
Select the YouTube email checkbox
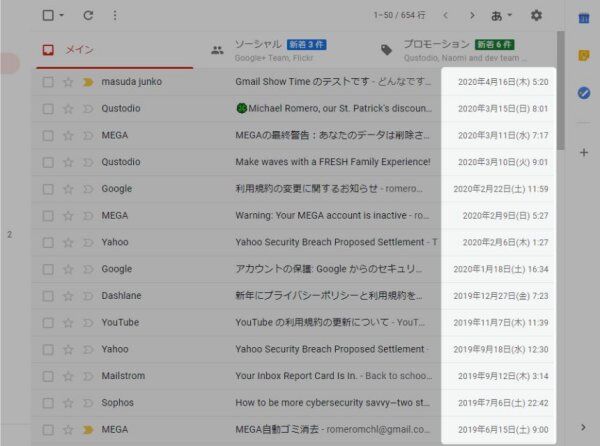point(48,322)
